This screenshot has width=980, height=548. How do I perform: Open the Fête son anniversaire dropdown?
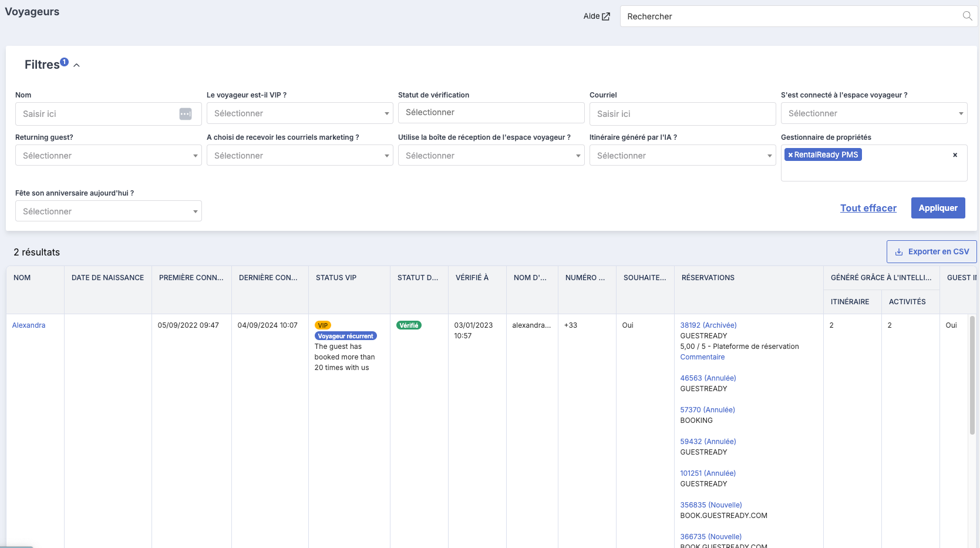109,211
